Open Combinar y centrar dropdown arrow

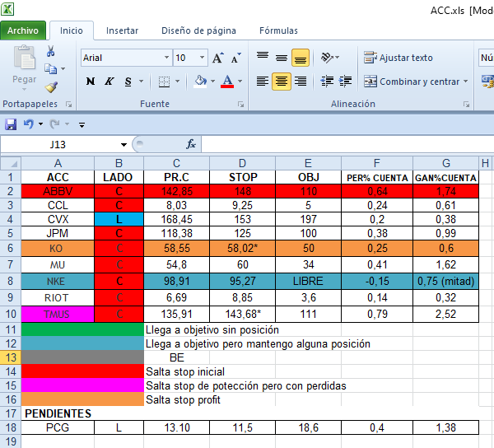click(465, 82)
